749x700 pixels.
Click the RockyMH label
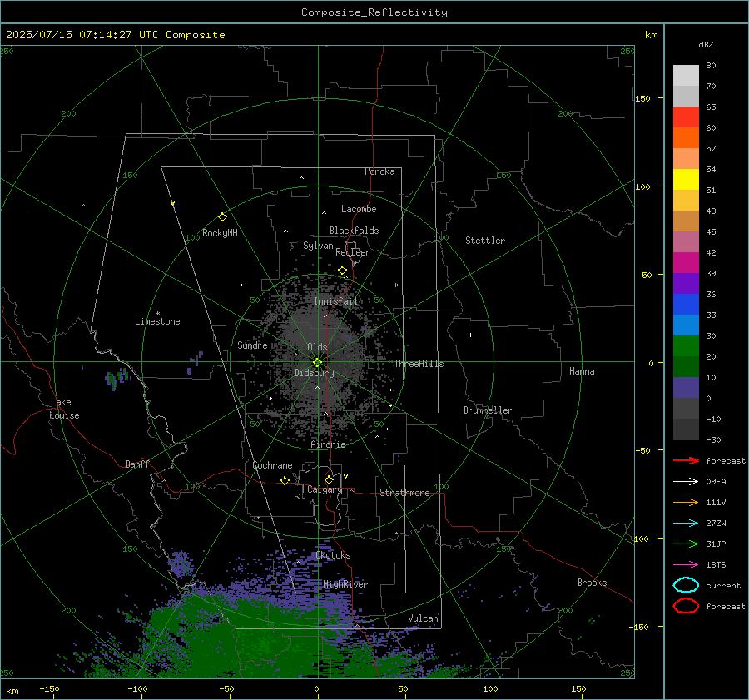click(220, 233)
